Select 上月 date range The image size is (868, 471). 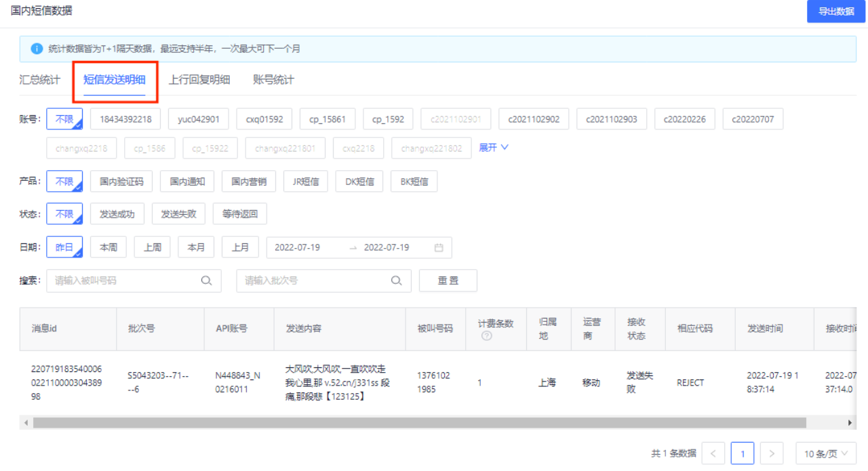click(240, 247)
